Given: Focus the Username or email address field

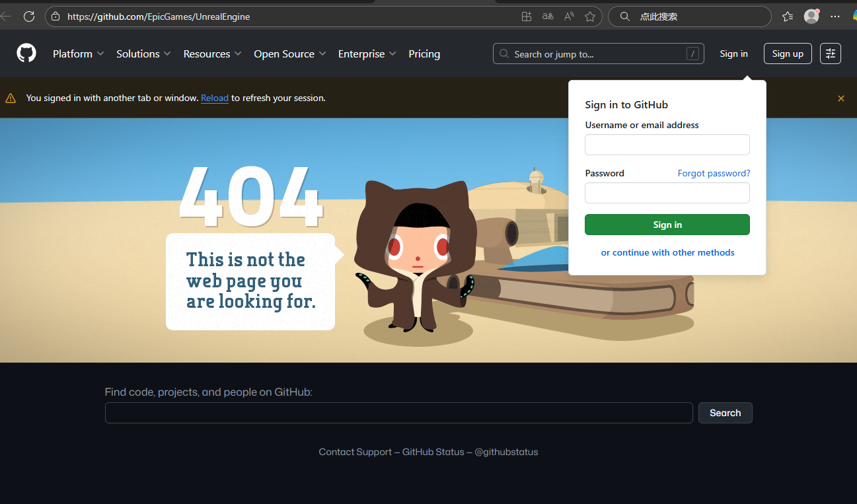Looking at the screenshot, I should point(667,145).
